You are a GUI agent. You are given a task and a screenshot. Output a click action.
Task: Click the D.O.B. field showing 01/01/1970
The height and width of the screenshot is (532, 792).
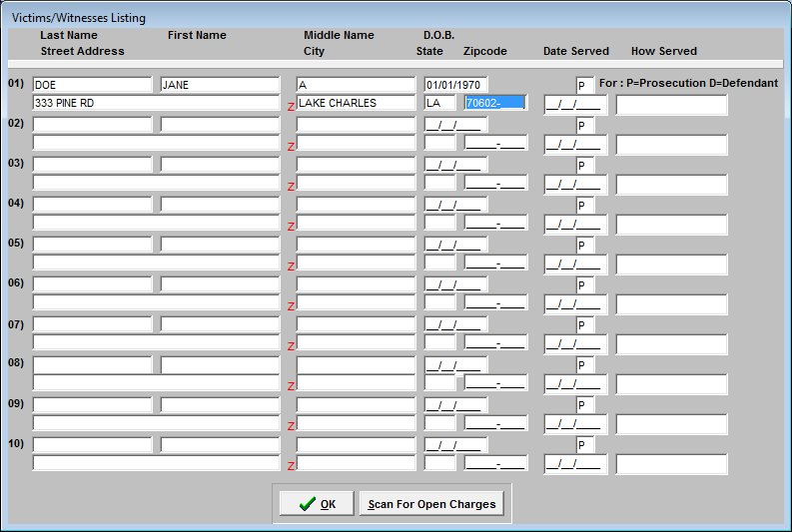click(x=455, y=85)
